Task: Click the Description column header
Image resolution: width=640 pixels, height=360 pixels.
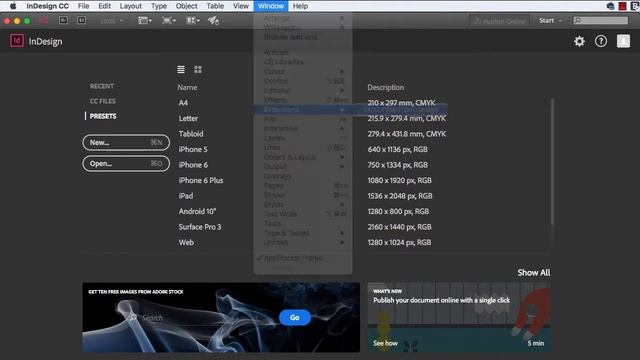Action: 386,87
